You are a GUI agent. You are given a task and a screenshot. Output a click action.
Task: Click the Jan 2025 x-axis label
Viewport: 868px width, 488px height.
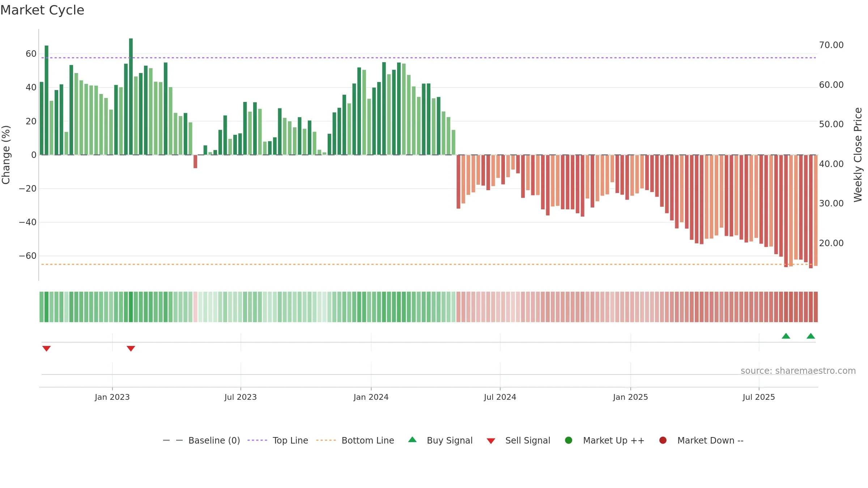(x=630, y=397)
